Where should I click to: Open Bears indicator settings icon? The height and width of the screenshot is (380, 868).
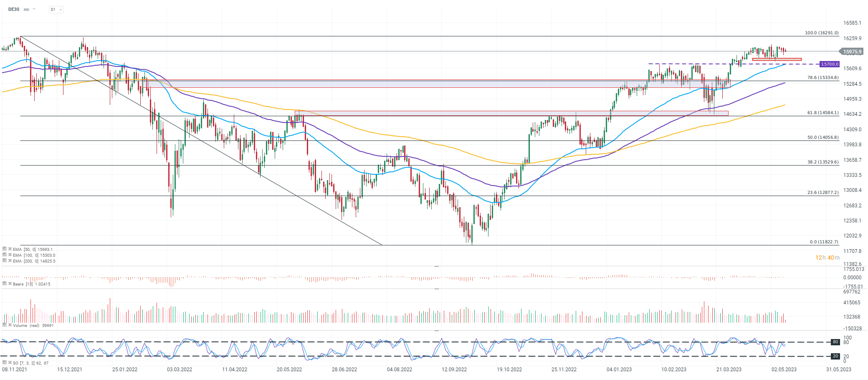[x=5, y=284]
